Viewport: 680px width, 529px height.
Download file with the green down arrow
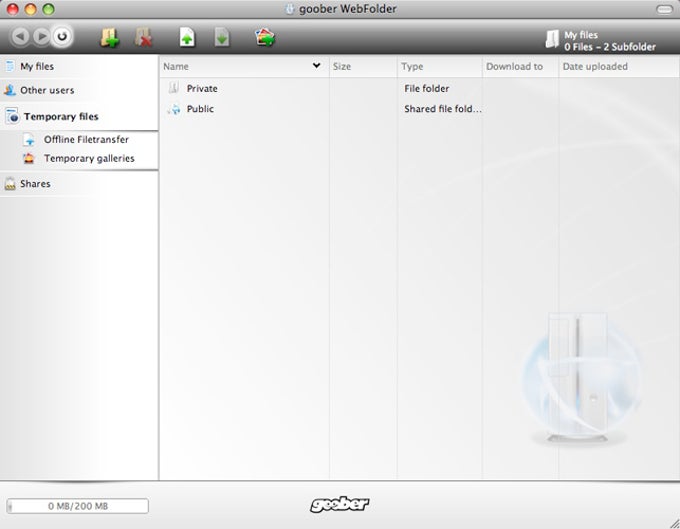click(x=222, y=37)
